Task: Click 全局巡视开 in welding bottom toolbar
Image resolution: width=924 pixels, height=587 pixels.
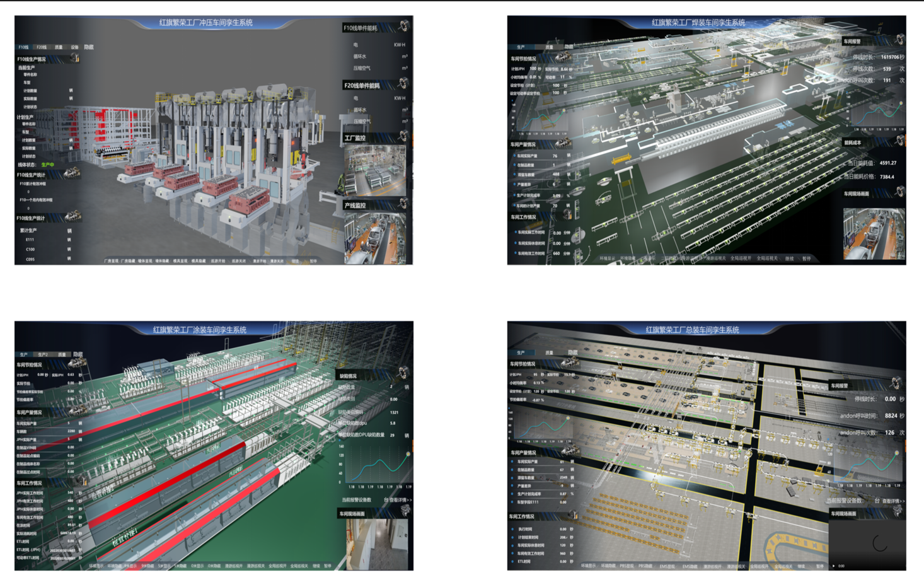Action: 741,258
